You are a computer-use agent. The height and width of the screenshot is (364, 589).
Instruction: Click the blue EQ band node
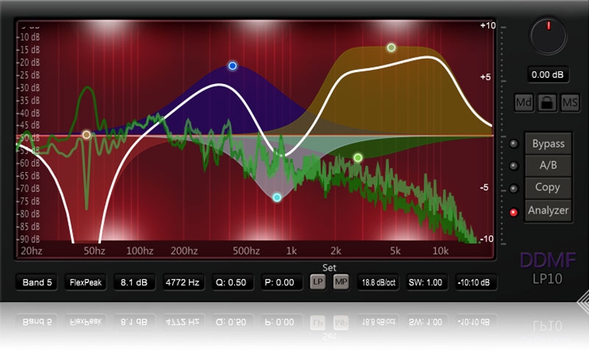pos(233,65)
